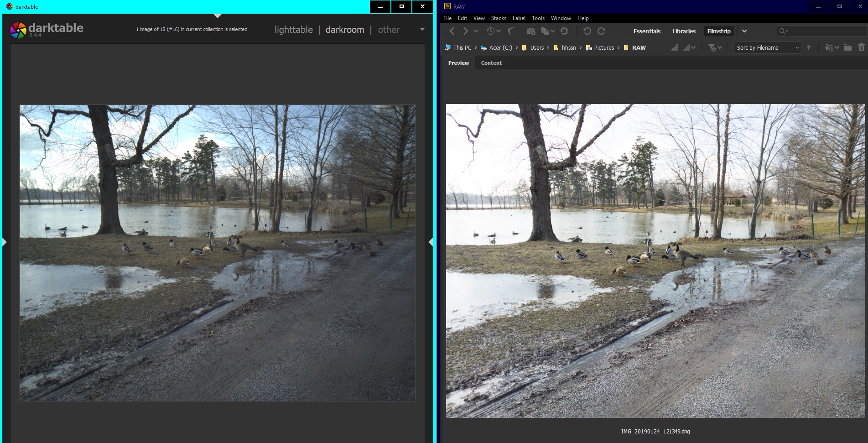Viewport: 868px width, 443px height.
Task: Rotate image 90° clockwise in Bridge
Action: pyautogui.click(x=601, y=31)
